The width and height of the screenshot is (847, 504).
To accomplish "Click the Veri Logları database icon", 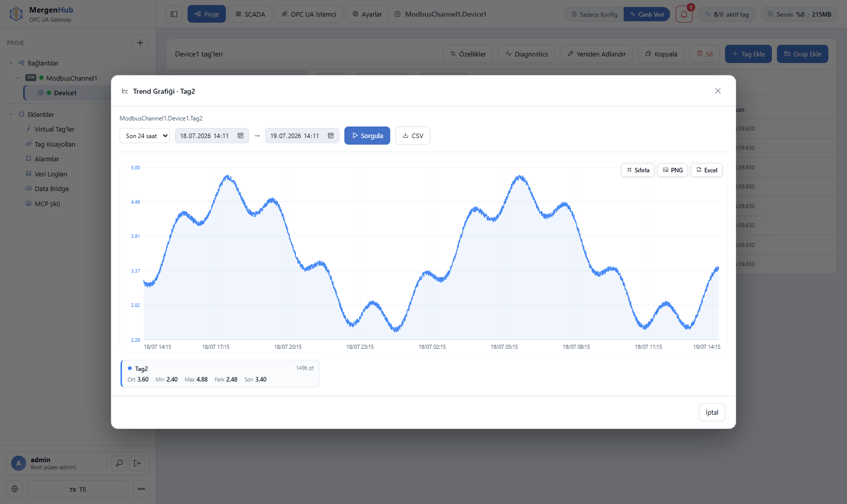I will tap(29, 173).
